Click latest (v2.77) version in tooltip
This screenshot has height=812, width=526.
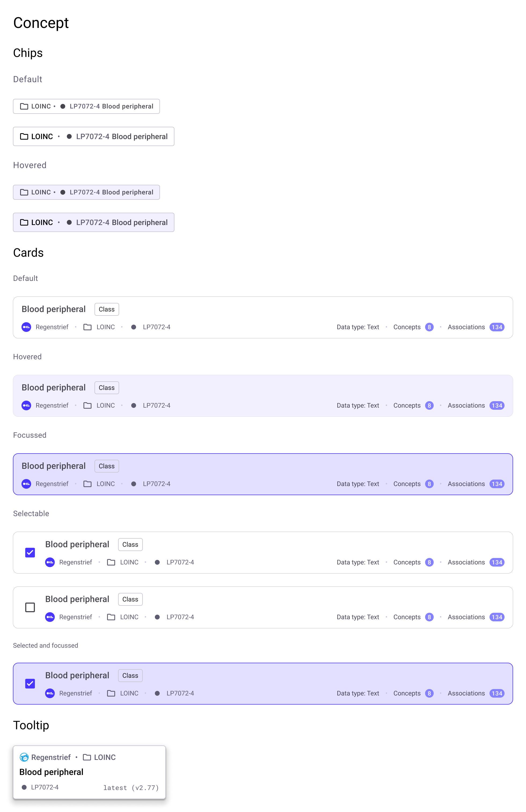131,788
